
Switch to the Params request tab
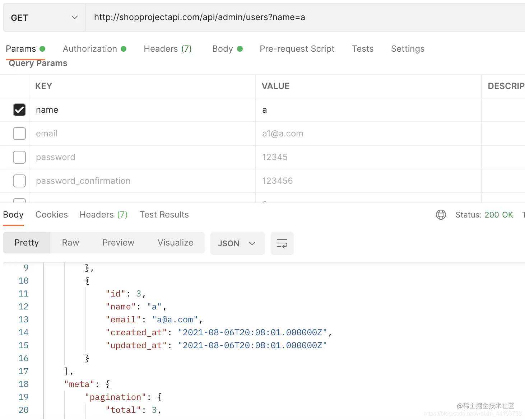pos(25,49)
